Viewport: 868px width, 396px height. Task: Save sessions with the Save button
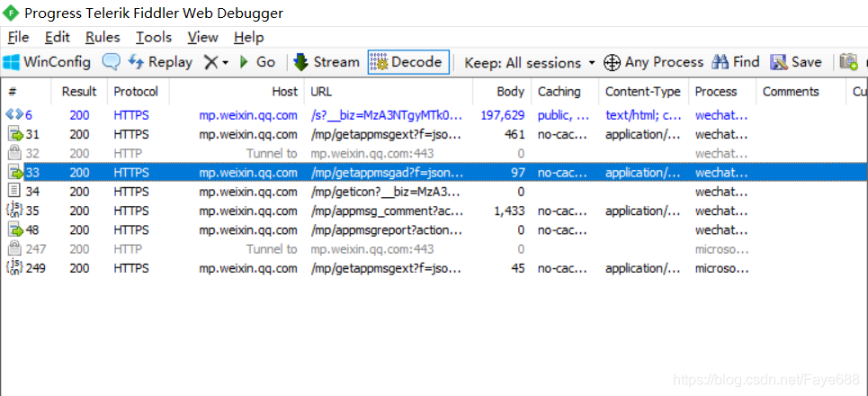click(795, 62)
